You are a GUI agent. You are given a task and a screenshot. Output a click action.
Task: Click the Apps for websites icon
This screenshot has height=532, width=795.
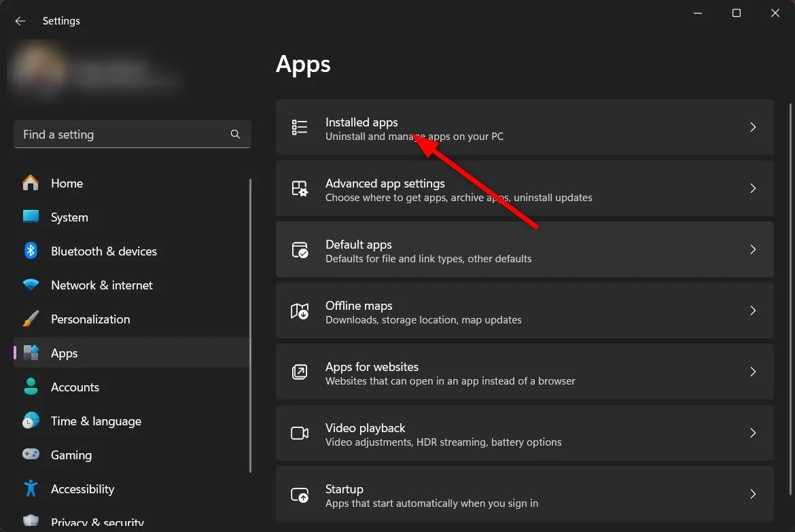point(300,372)
